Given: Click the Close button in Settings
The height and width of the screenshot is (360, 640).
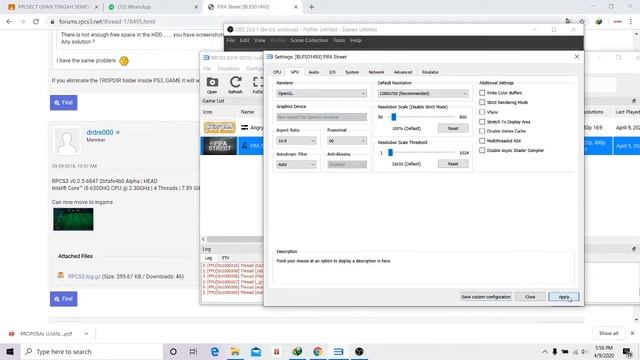Looking at the screenshot, I should [530, 297].
